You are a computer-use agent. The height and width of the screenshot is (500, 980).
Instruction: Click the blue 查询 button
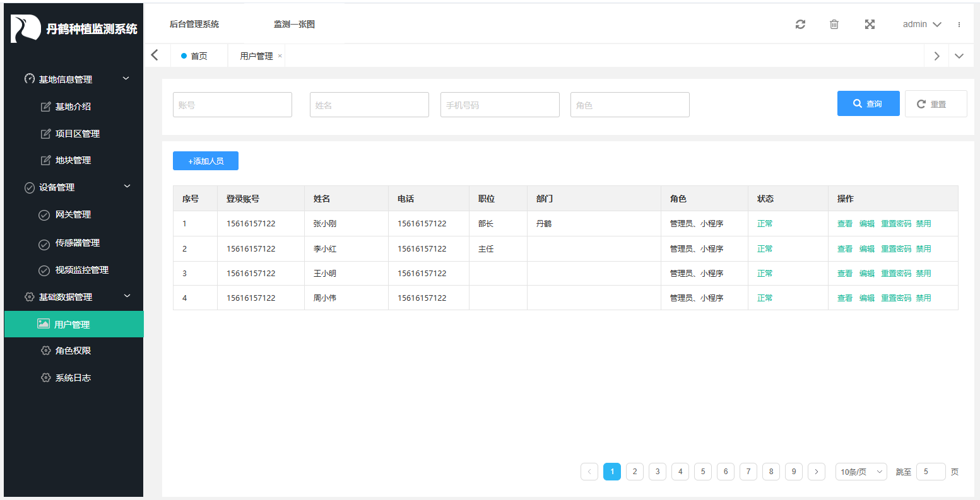[868, 103]
